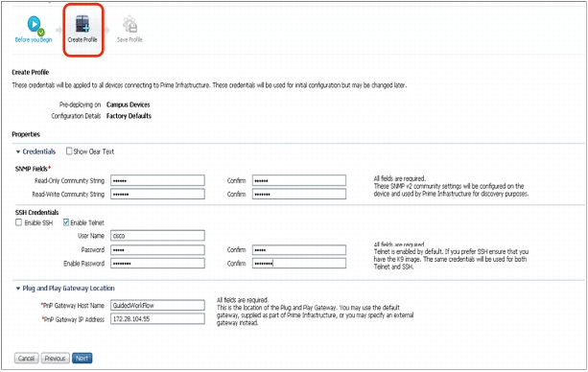
Task: Uncheck the Enable Telnet checkbox
Action: click(x=66, y=222)
